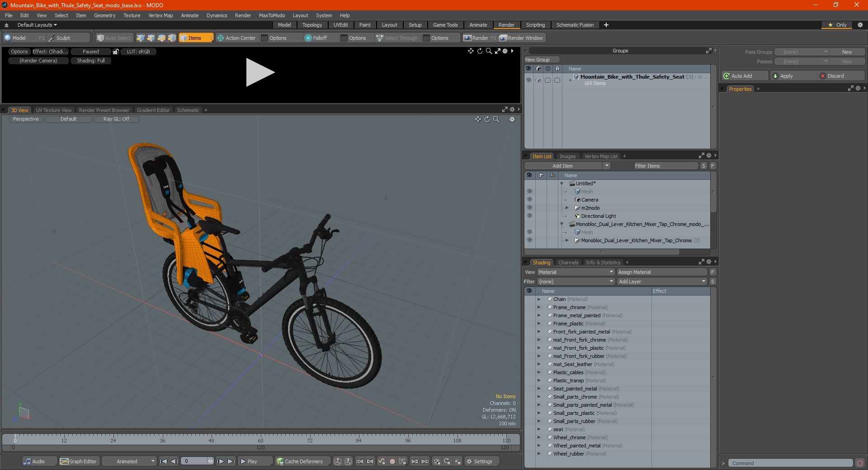
Task: Open View Material dropdown
Action: [x=576, y=272]
